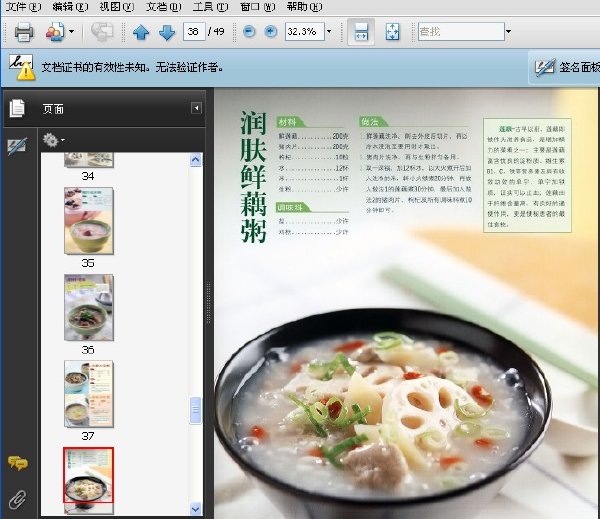The width and height of the screenshot is (600, 519).
Task: Click the Print icon in toolbar
Action: (24, 32)
